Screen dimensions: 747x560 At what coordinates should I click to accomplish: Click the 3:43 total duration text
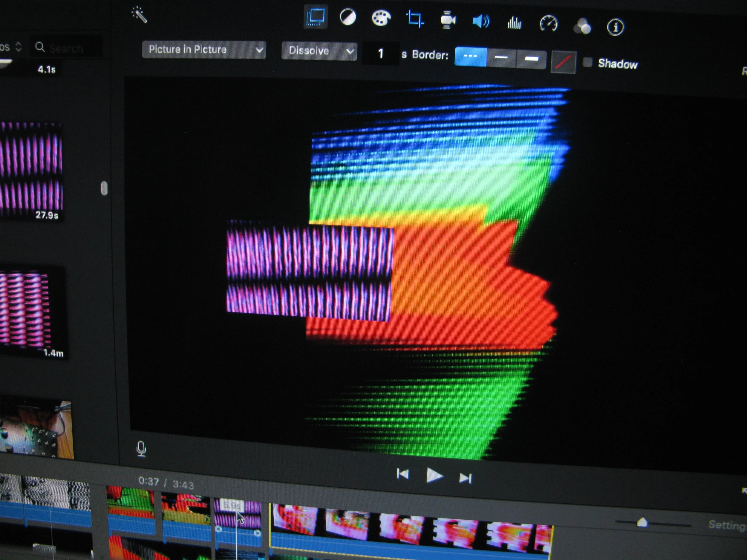click(x=183, y=484)
